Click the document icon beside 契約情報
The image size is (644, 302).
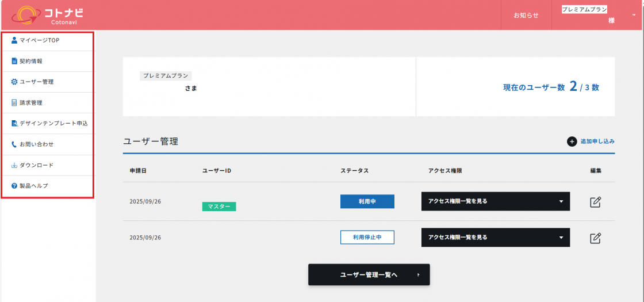14,61
